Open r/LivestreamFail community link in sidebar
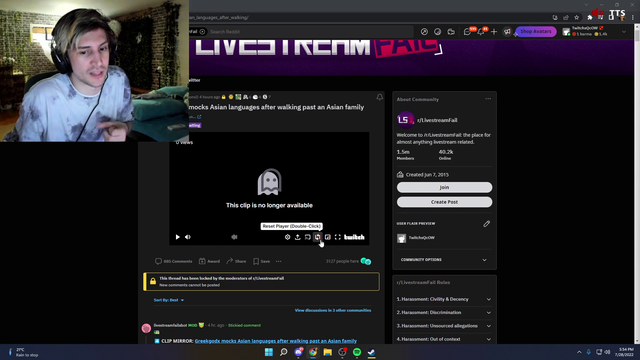The image size is (640, 360). tap(437, 120)
